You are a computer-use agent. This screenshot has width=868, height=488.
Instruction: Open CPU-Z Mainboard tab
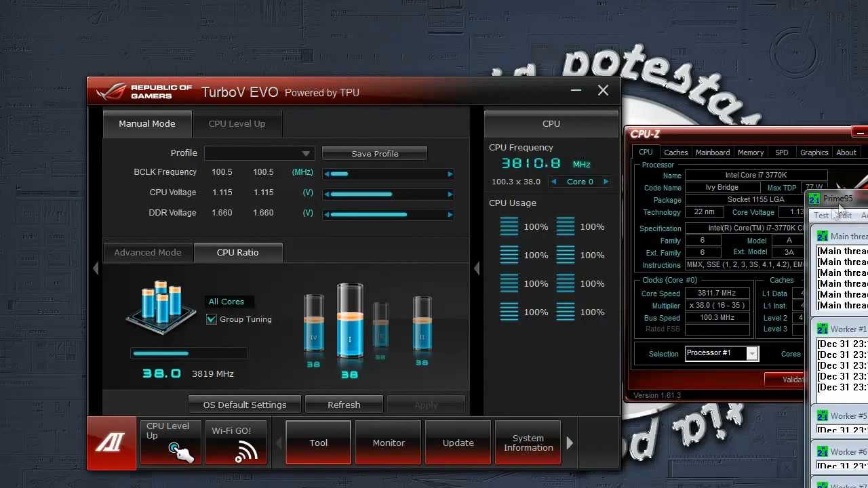click(713, 152)
